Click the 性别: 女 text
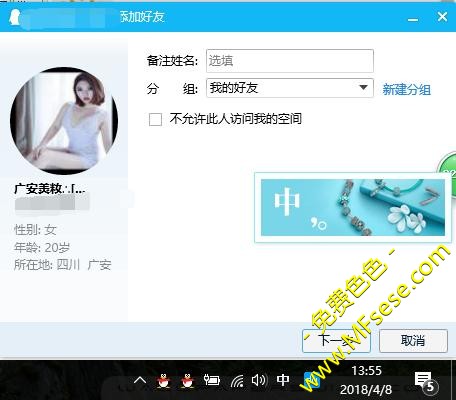Screen dimensions: 456x400 tap(35, 230)
